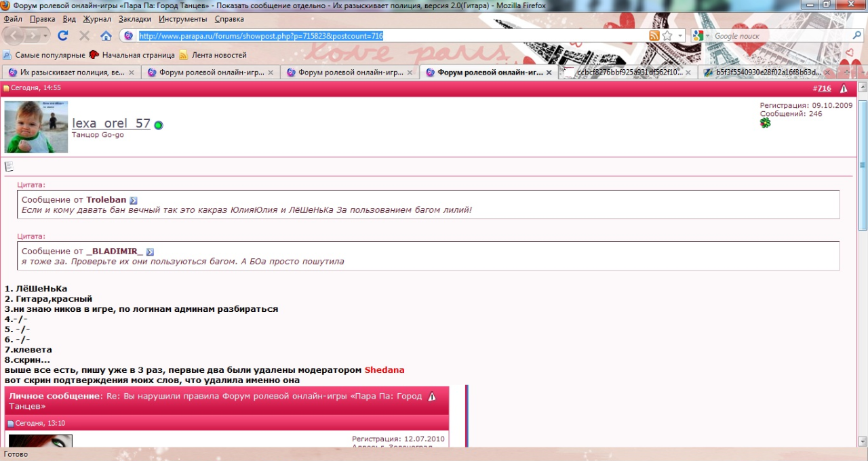The height and width of the screenshot is (461, 868).
Task: Click the 'Сообщений: 246' post count
Action: pyautogui.click(x=791, y=114)
